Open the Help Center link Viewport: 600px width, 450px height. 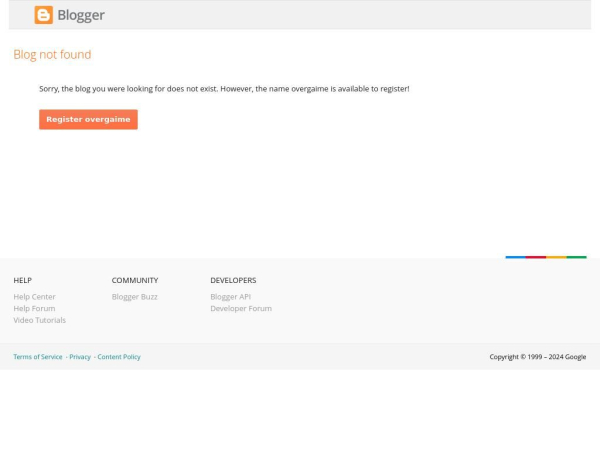click(x=34, y=297)
